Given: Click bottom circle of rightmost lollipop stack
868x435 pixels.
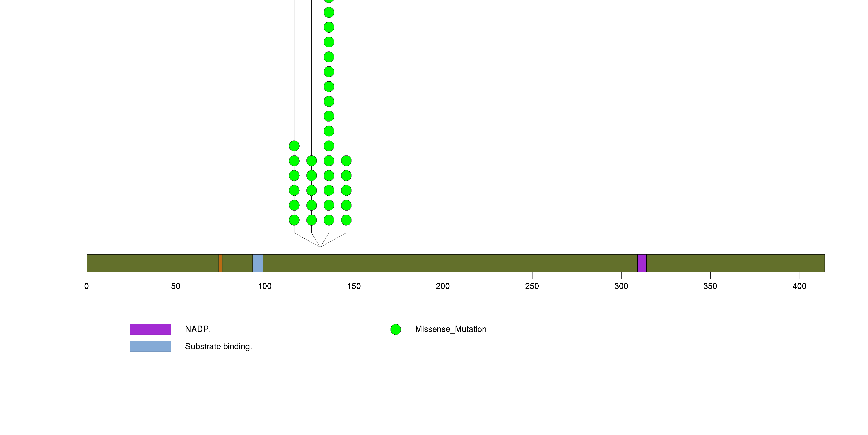Looking at the screenshot, I should 346,220.
